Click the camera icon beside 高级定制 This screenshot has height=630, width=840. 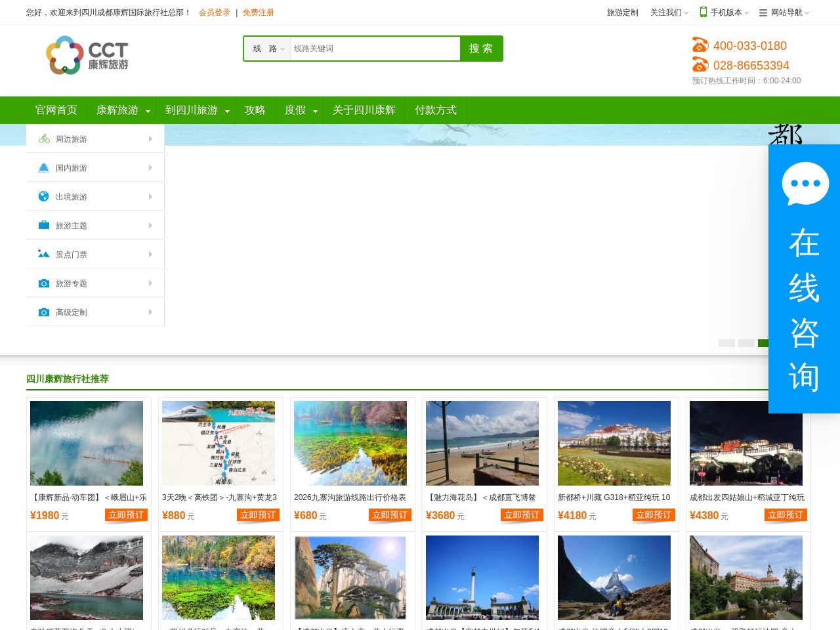pyautogui.click(x=44, y=312)
